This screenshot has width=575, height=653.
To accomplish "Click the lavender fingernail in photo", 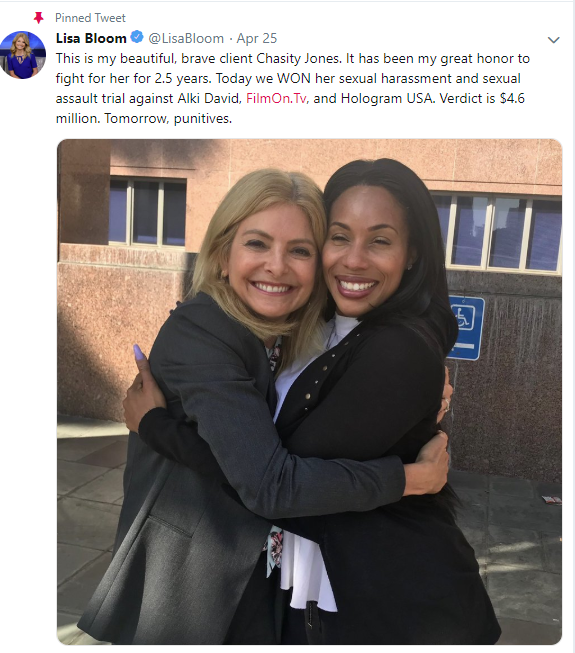I will pos(139,353).
